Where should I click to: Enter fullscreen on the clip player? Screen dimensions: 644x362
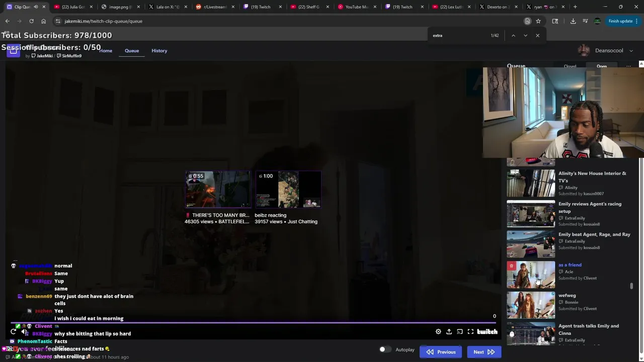[470, 332]
